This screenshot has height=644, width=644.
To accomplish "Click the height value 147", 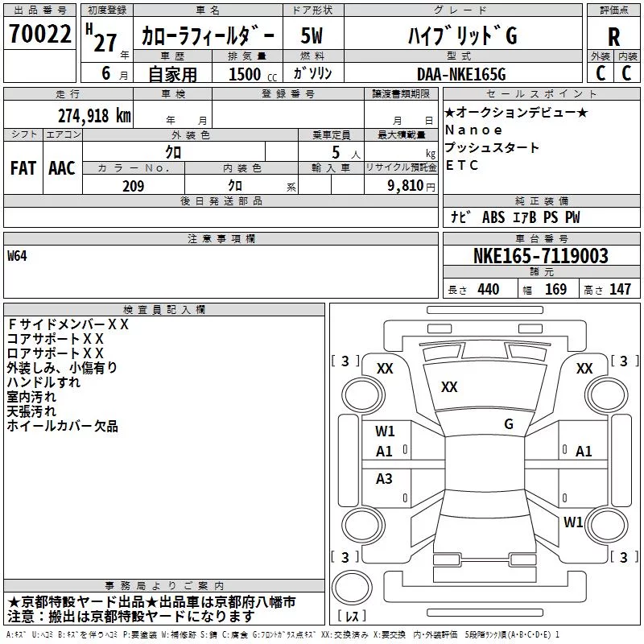I will coord(620,289).
